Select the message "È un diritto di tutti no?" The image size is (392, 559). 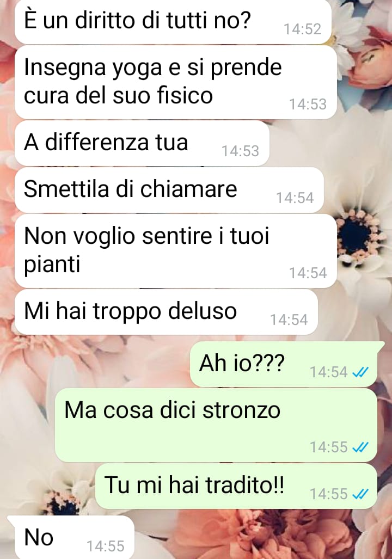(173, 21)
